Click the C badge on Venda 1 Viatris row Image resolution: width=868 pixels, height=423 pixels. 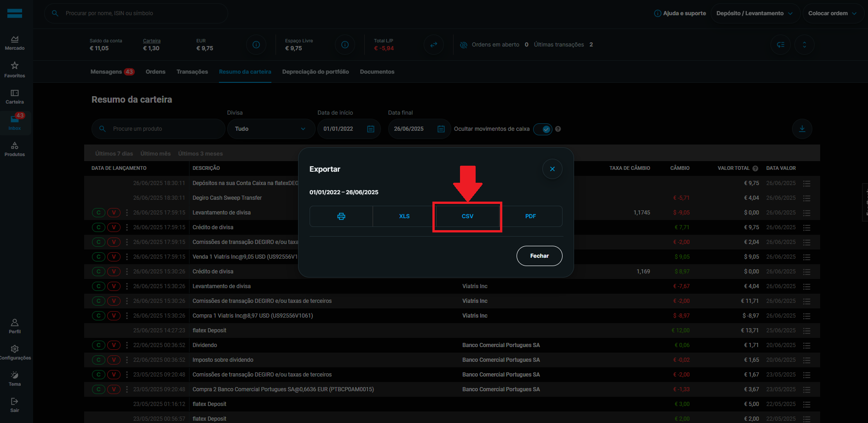click(98, 257)
